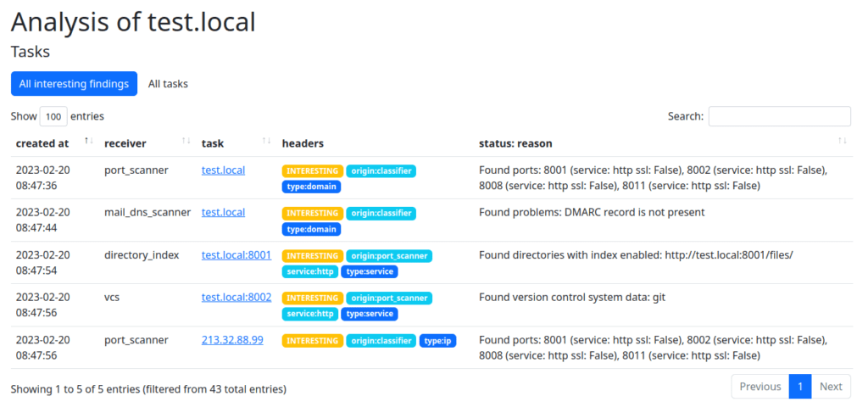Image resolution: width=868 pixels, height=413 pixels.
Task: Click INTERESTING badge in vcs row
Action: [x=313, y=299]
